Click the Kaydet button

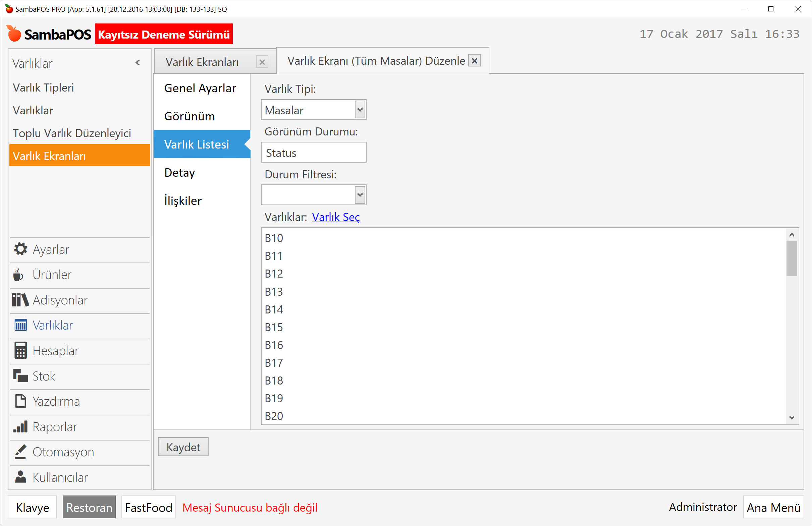click(183, 447)
